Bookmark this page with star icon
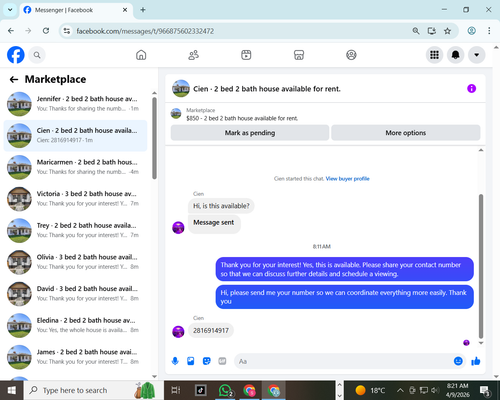Viewport: 500px width, 400px height. 447,31
